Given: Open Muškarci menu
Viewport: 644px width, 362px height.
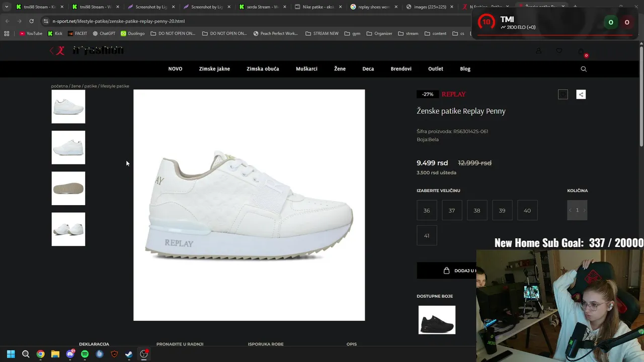Looking at the screenshot, I should tap(306, 69).
